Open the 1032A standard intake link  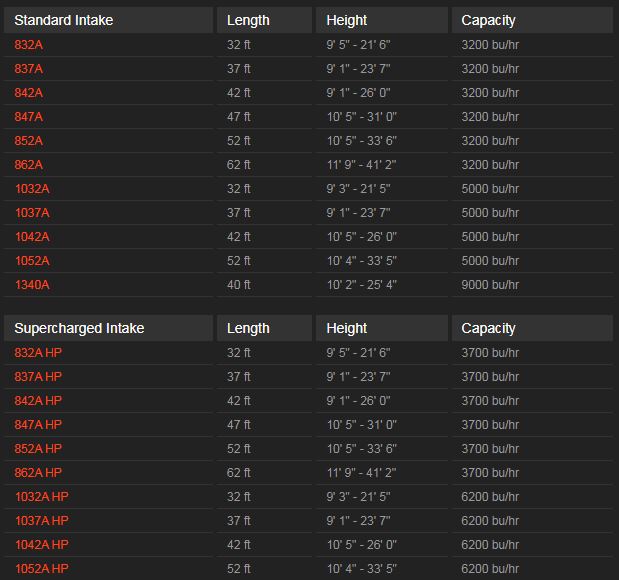[32, 189]
